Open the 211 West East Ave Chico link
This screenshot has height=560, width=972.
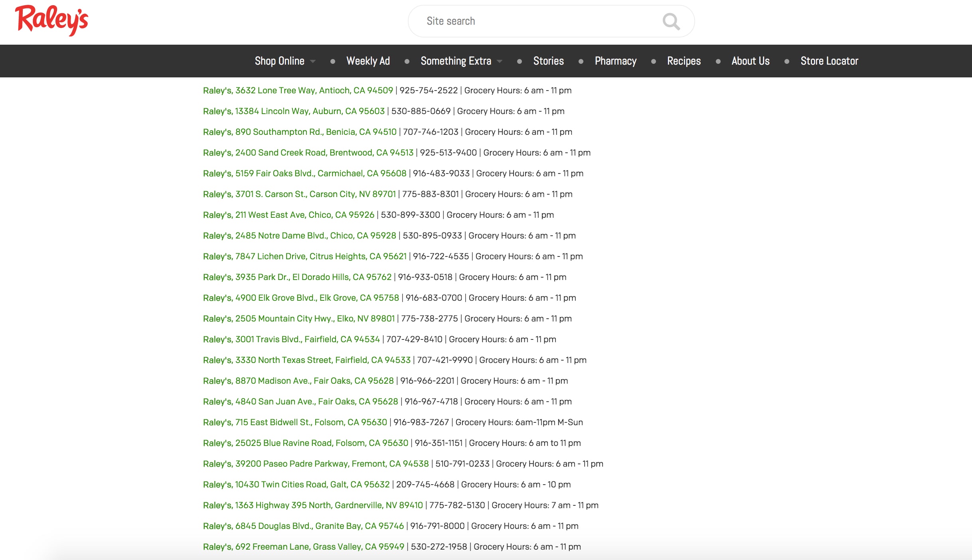pyautogui.click(x=288, y=215)
